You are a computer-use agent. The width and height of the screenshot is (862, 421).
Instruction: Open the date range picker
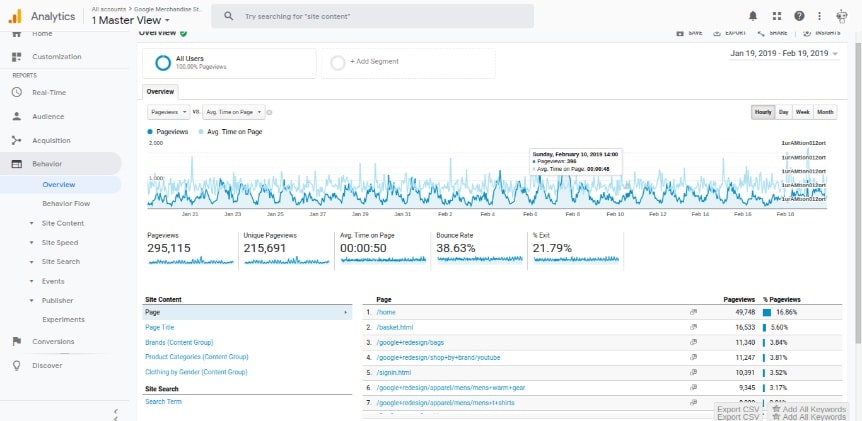784,54
